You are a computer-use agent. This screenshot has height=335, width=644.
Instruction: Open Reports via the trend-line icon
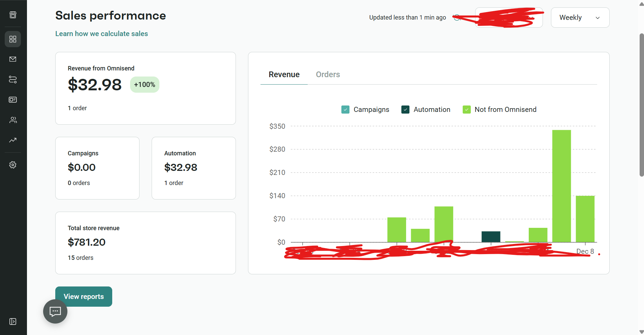tap(13, 140)
